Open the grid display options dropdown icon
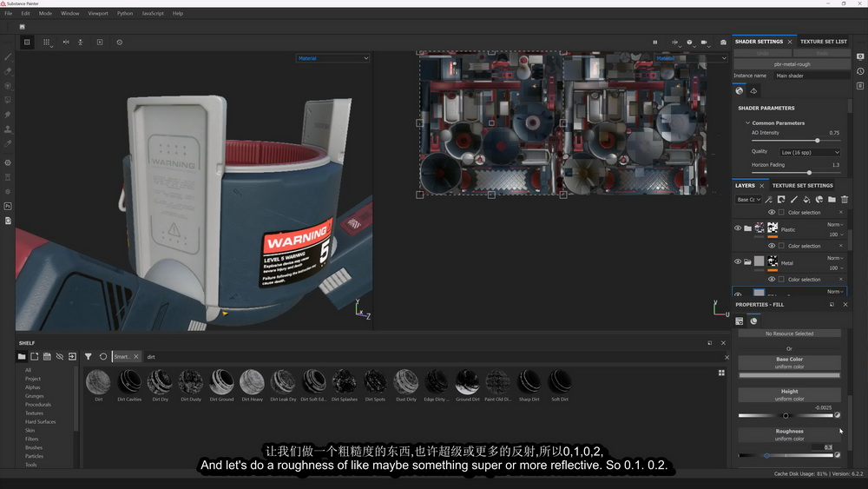Image resolution: width=868 pixels, height=489 pixels. click(x=47, y=43)
